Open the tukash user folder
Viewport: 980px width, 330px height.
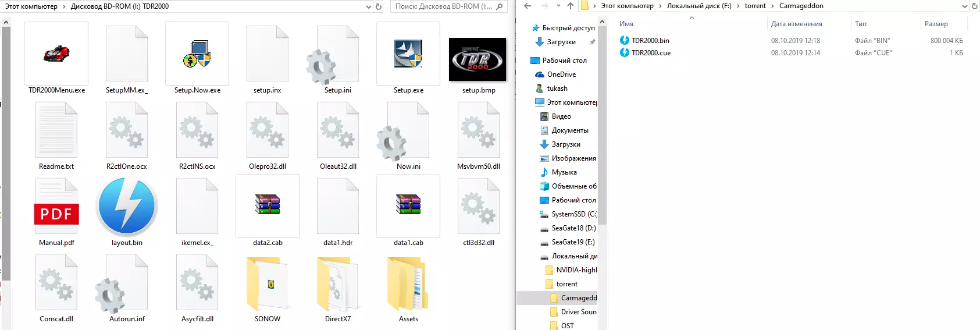(x=557, y=88)
